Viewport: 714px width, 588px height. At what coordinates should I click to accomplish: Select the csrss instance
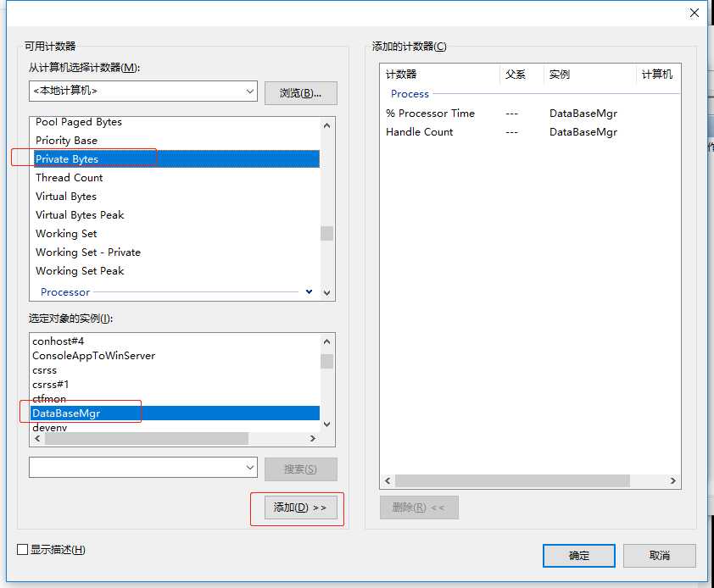[x=176, y=370]
